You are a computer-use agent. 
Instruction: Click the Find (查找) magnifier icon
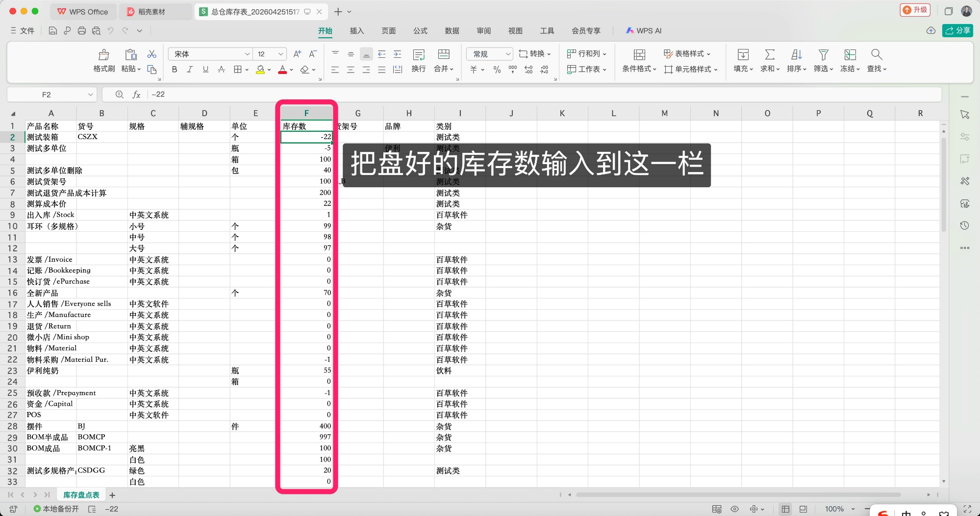coord(877,54)
